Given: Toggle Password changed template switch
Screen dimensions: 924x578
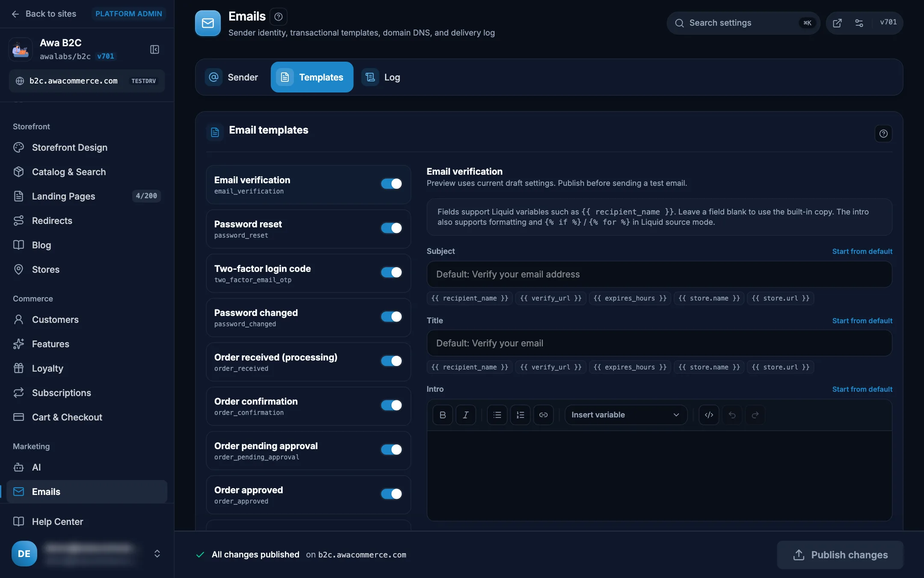Looking at the screenshot, I should tap(391, 316).
